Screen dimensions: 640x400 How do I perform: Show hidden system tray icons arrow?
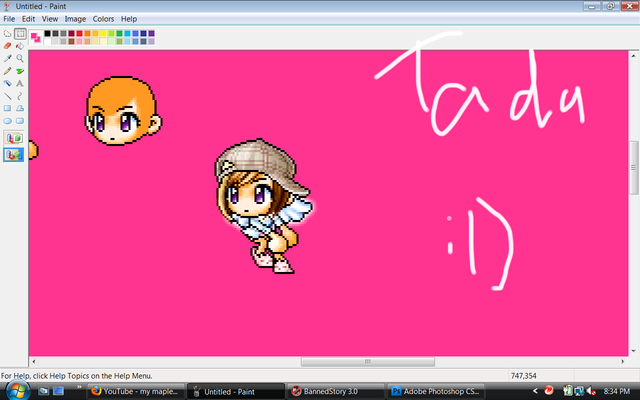tap(535, 391)
